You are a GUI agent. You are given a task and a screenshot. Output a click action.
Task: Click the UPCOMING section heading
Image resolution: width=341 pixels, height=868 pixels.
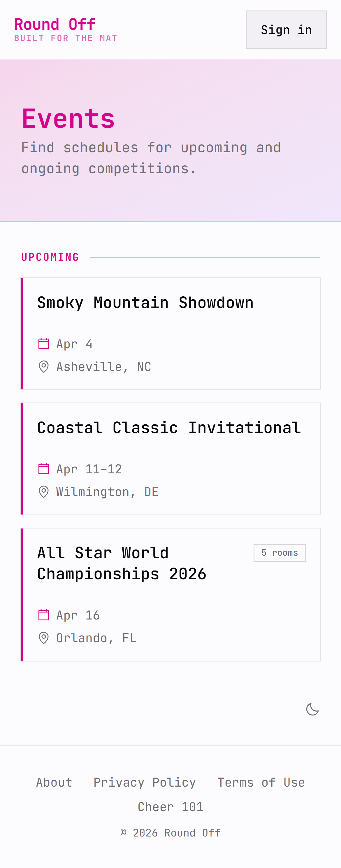50,257
